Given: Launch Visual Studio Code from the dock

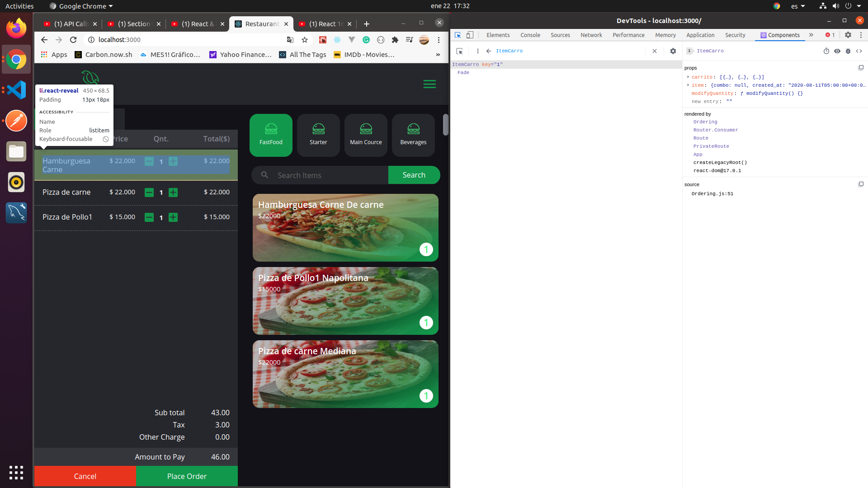Looking at the screenshot, I should (x=16, y=90).
